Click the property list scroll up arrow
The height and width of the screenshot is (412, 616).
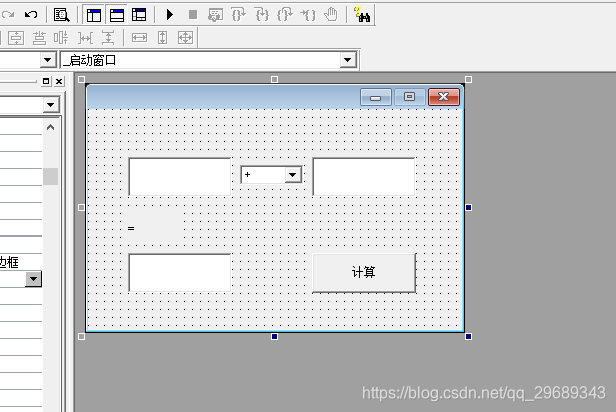pos(50,127)
